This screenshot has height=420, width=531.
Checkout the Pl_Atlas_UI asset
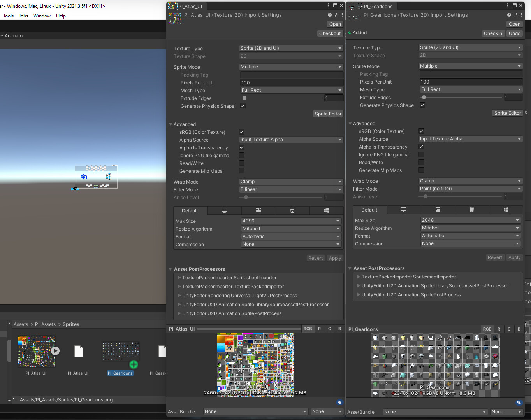pyautogui.click(x=330, y=33)
